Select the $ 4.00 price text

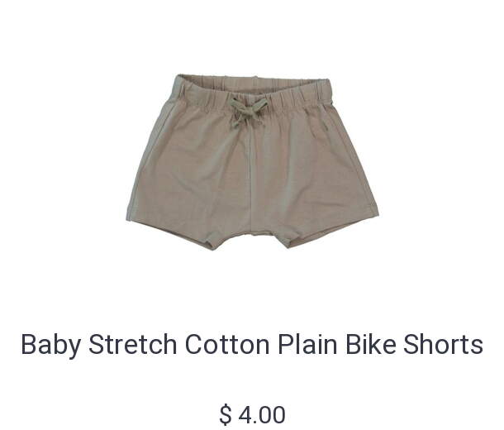[x=252, y=414]
